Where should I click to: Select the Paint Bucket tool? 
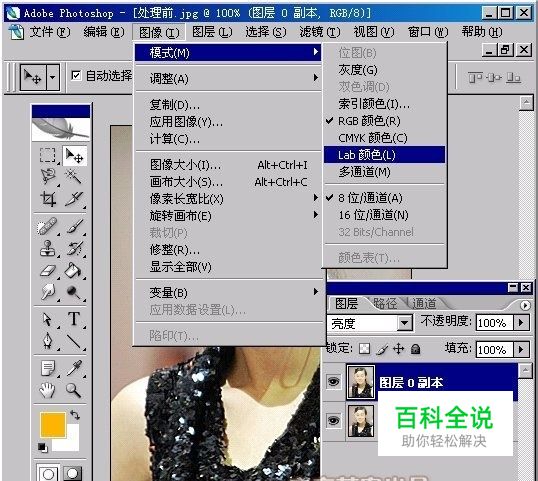click(x=73, y=270)
